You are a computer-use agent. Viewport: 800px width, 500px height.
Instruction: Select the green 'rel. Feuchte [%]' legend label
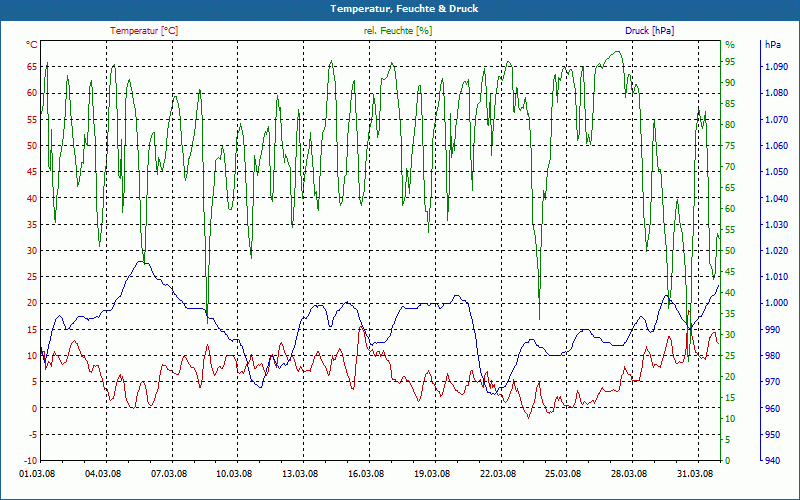(x=398, y=31)
